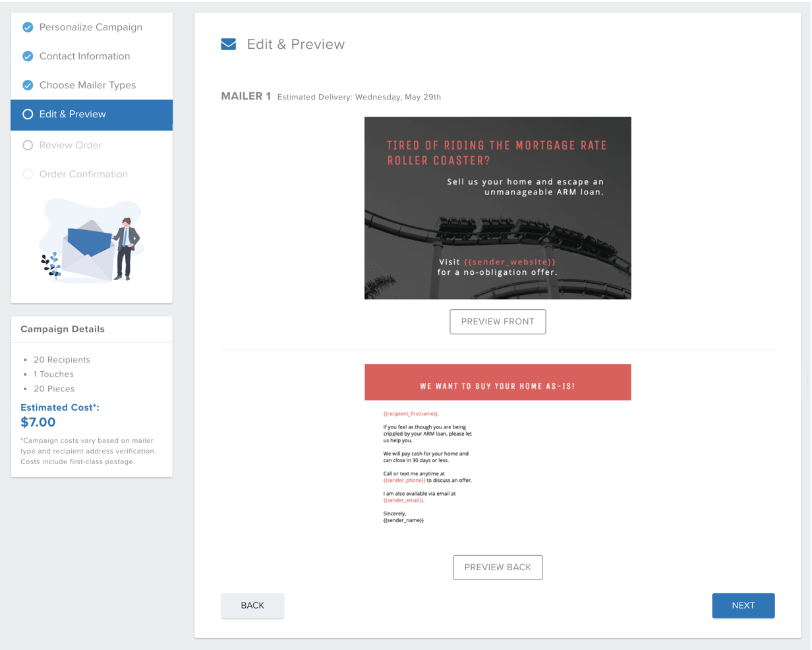Image resolution: width=812 pixels, height=650 pixels.
Task: Click the {{sender_phone}} placeholder
Action: [x=404, y=481]
